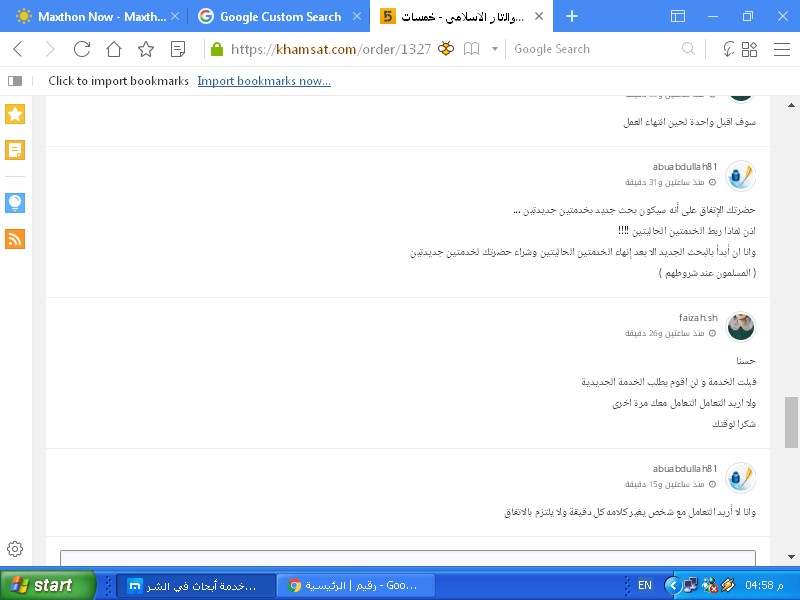Open Chrome taskbar window button
The image size is (800, 600).
(356, 585)
